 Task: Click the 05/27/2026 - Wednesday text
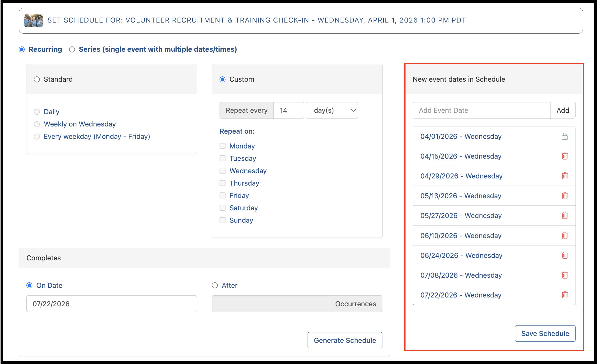click(x=461, y=216)
